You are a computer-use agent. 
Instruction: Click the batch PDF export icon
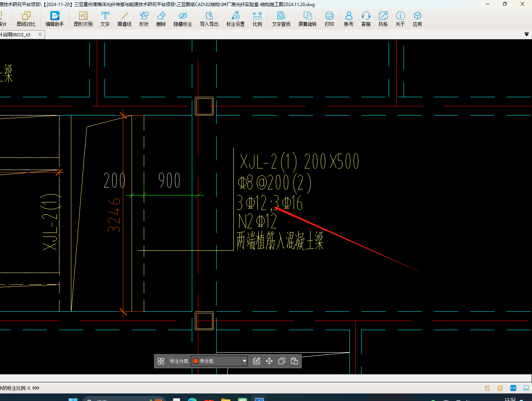pos(500,388)
